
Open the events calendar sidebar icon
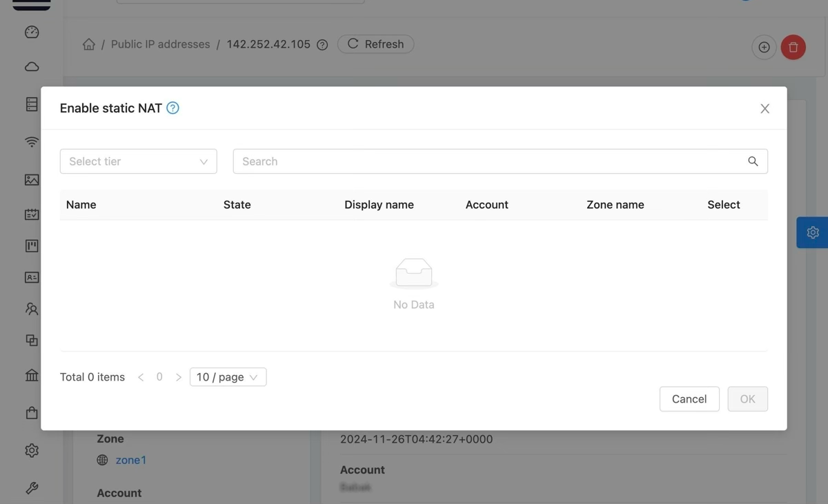tap(32, 214)
